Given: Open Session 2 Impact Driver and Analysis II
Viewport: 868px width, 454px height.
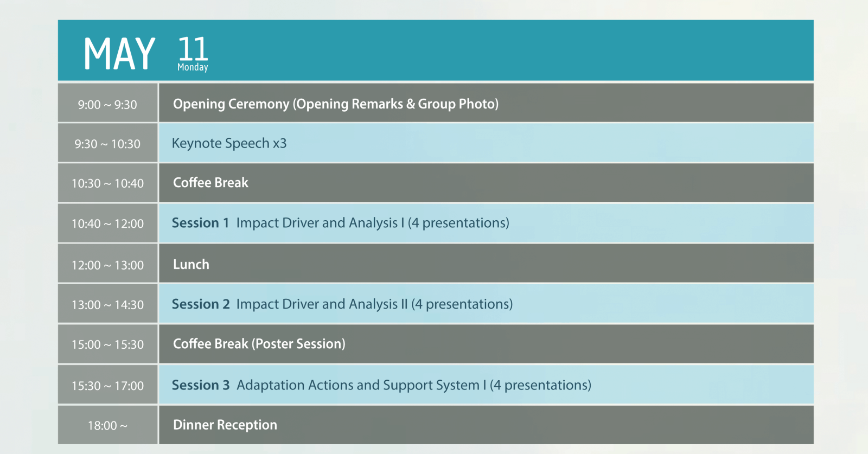Looking at the screenshot, I should coord(342,304).
